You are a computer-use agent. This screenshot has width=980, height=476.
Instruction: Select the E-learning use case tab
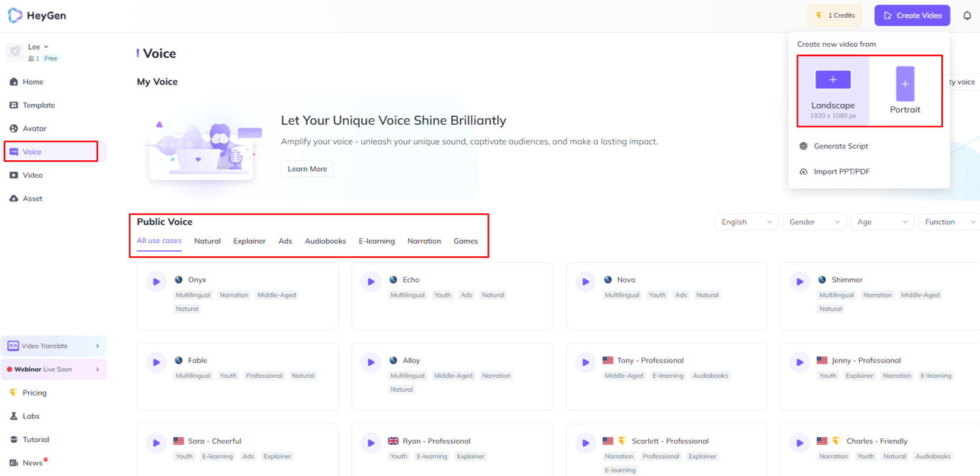[x=376, y=241]
